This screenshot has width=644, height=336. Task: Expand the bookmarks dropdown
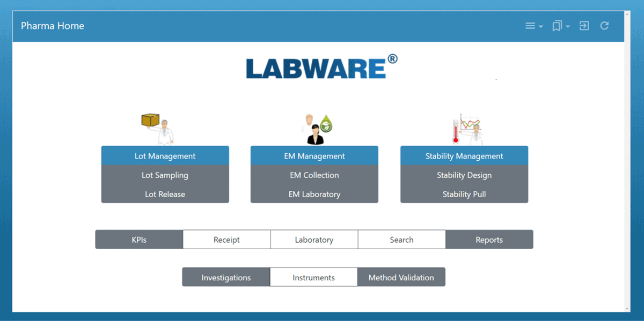click(x=561, y=26)
